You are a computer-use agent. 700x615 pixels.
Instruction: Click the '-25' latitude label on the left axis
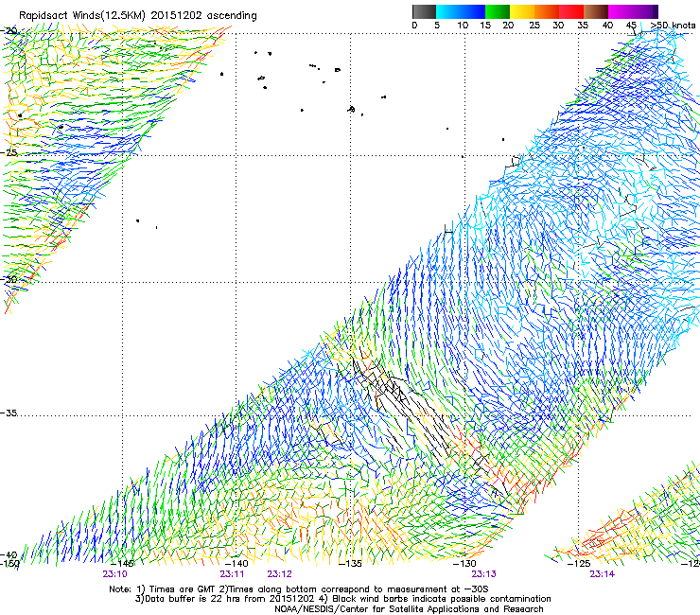tap(9, 152)
